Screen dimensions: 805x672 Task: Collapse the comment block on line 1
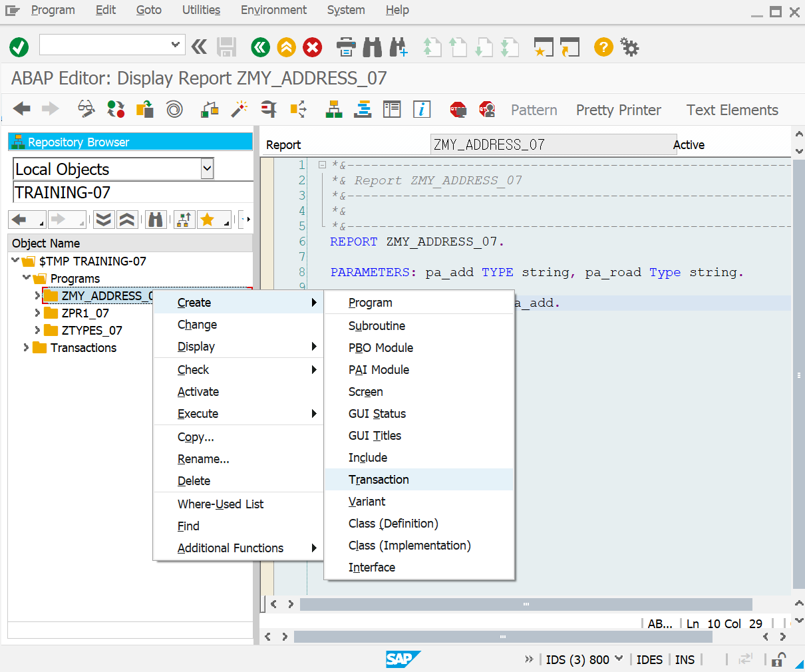pos(322,164)
